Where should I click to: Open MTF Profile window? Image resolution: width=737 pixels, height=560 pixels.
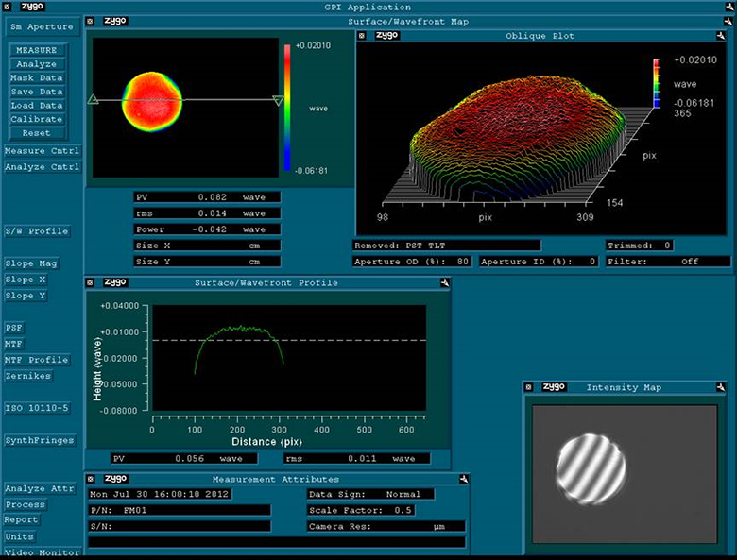click(x=37, y=360)
